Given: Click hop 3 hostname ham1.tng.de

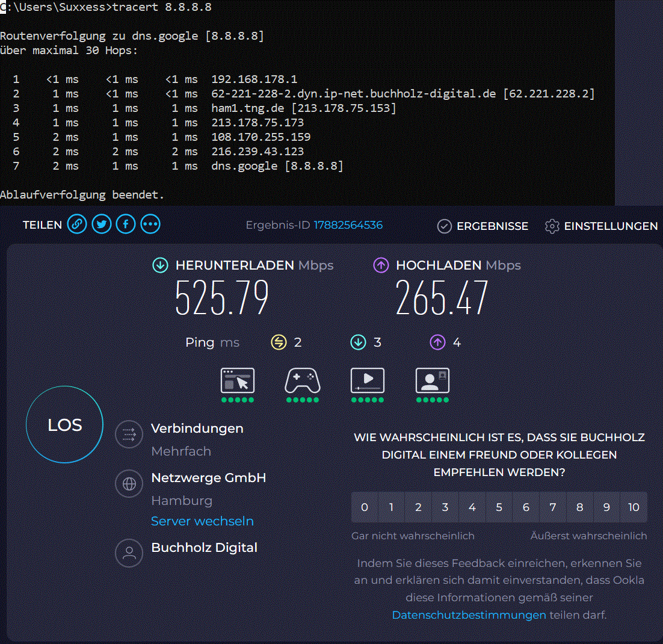Looking at the screenshot, I should (248, 108).
